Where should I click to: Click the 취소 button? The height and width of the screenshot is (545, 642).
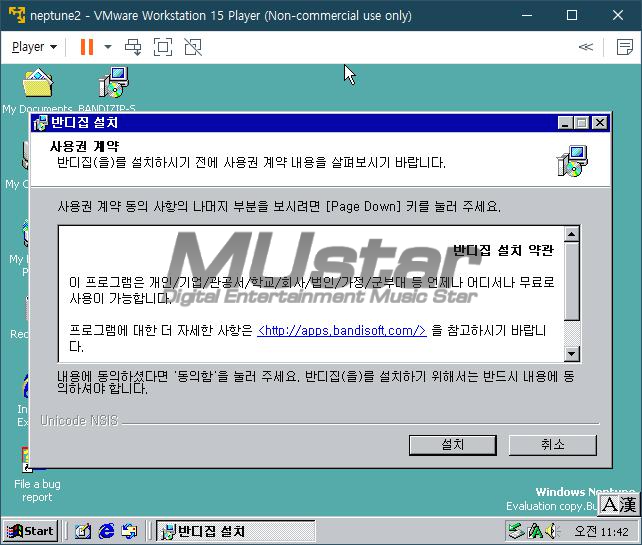pos(553,445)
